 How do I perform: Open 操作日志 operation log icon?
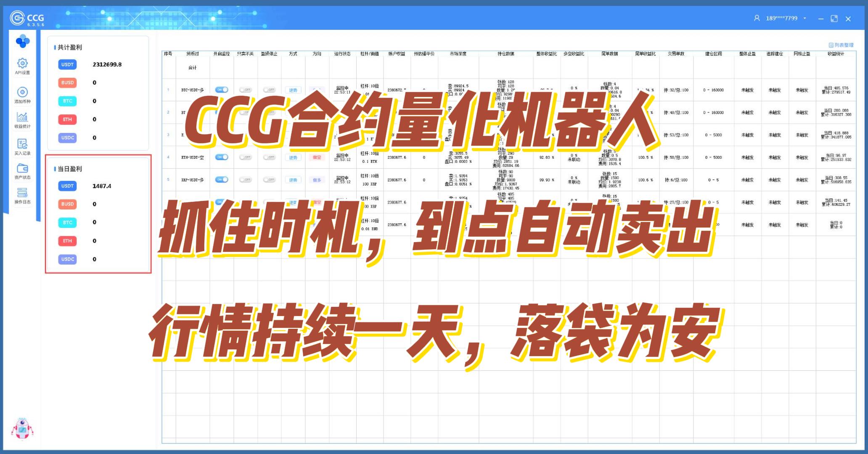(22, 193)
